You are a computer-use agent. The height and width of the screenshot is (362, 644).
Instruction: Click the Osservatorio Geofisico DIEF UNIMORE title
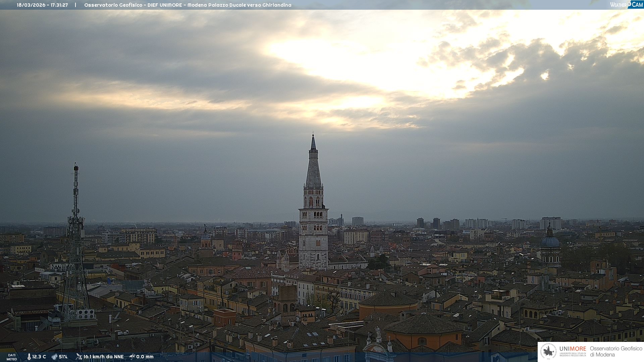(x=187, y=5)
